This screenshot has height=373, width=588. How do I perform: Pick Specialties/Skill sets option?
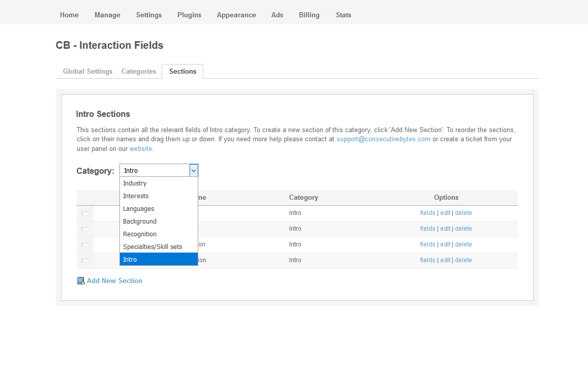[x=152, y=247]
